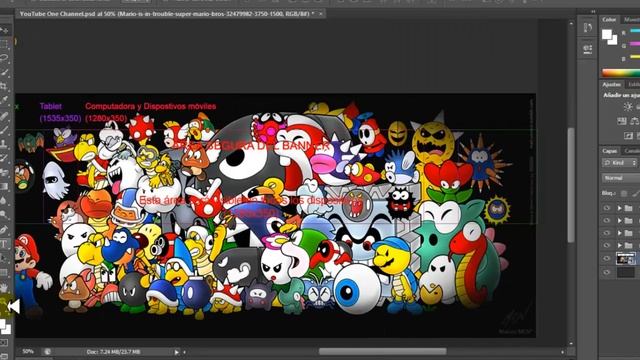
Task: Pick a color from the spectrum ramp
Action: 621,73
